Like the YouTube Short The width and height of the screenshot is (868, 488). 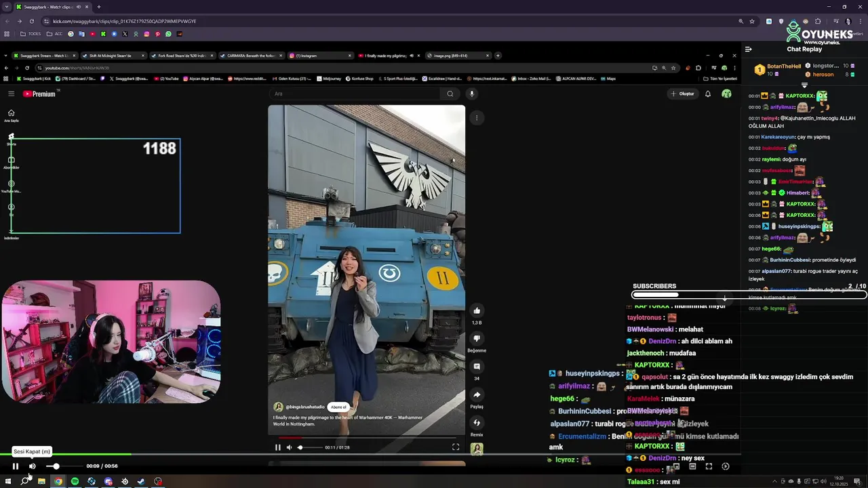tap(477, 310)
